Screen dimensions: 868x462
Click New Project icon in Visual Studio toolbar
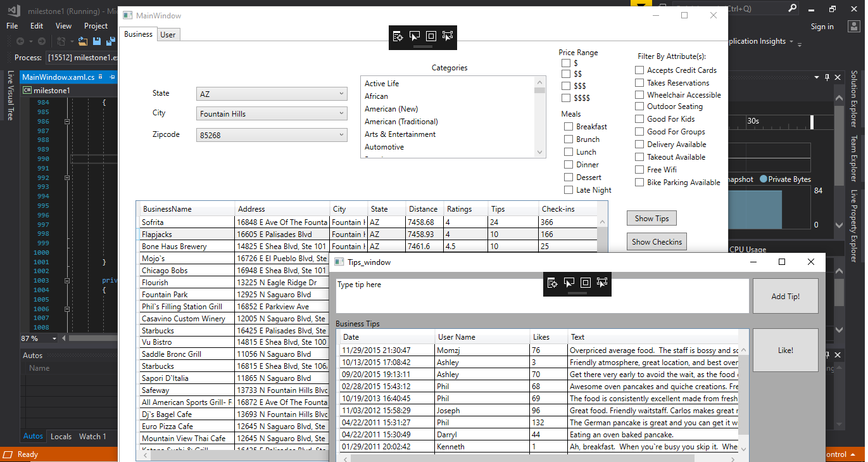coord(61,41)
